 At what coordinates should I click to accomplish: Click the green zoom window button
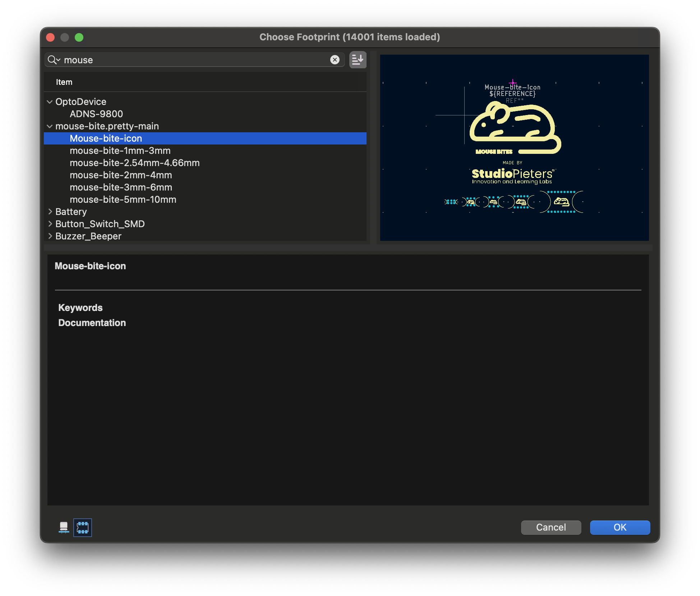tap(79, 37)
